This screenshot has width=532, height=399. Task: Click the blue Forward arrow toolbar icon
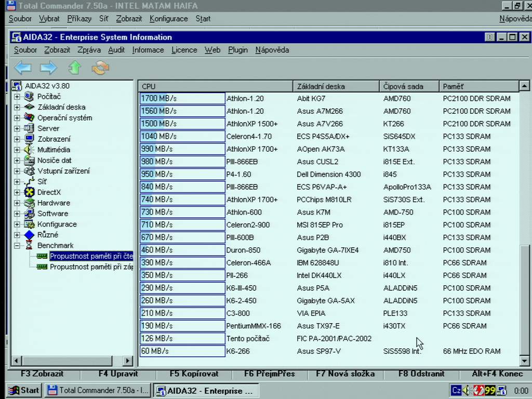(x=48, y=68)
